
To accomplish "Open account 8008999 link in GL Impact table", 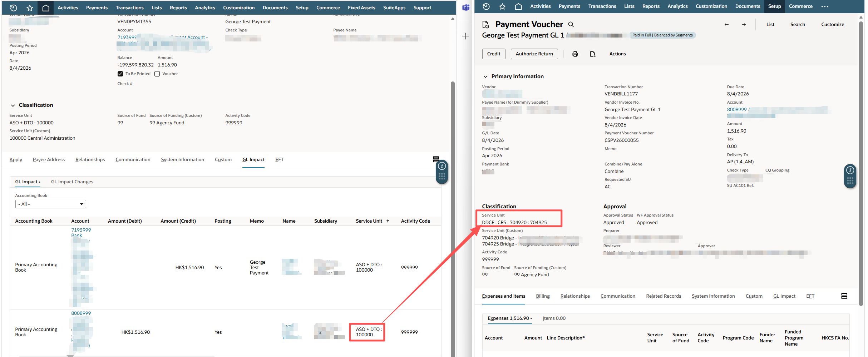I will point(81,313).
